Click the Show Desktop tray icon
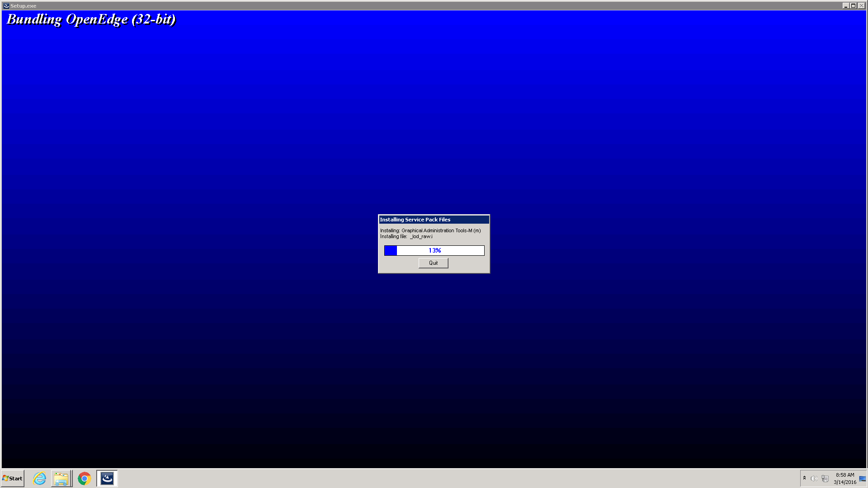The height and width of the screenshot is (488, 868). coord(863,479)
